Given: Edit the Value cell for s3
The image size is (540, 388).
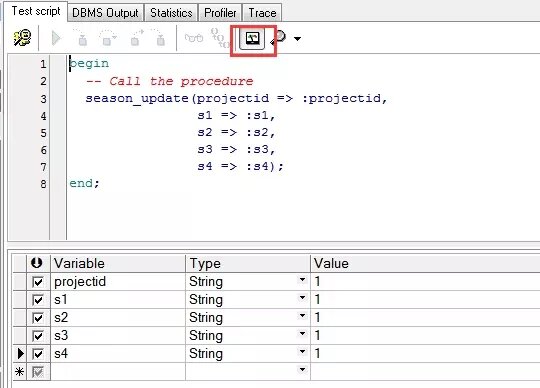Looking at the screenshot, I should [x=425, y=336].
